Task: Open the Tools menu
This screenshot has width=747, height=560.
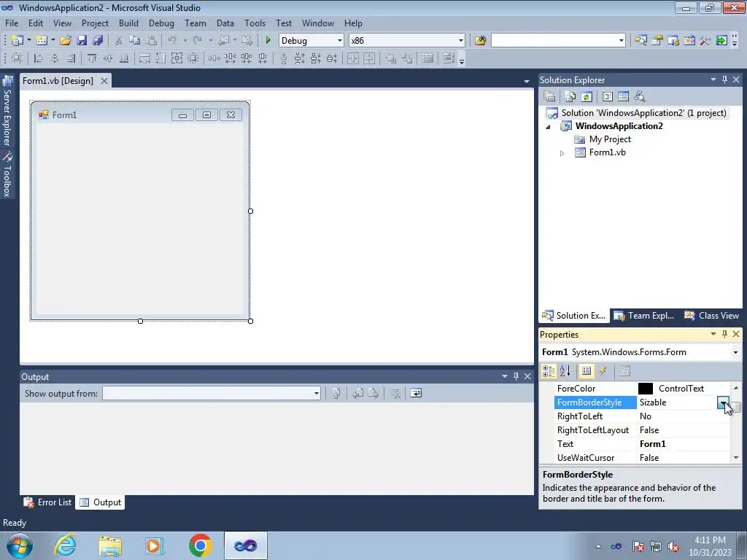Action: point(255,23)
